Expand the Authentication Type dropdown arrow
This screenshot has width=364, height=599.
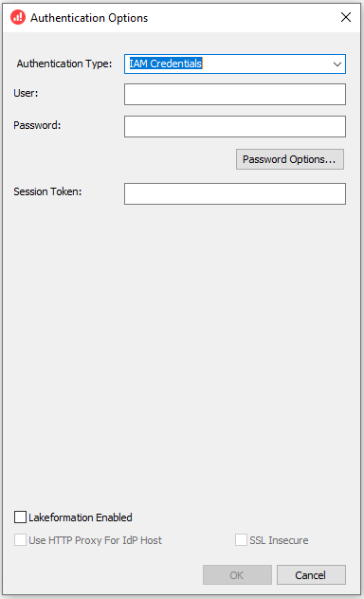point(337,64)
